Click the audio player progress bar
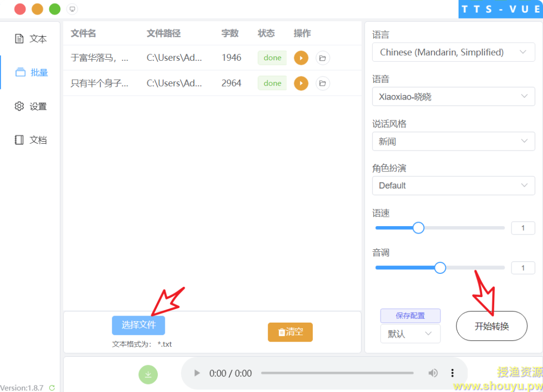This screenshot has width=543, height=392. tap(337, 373)
